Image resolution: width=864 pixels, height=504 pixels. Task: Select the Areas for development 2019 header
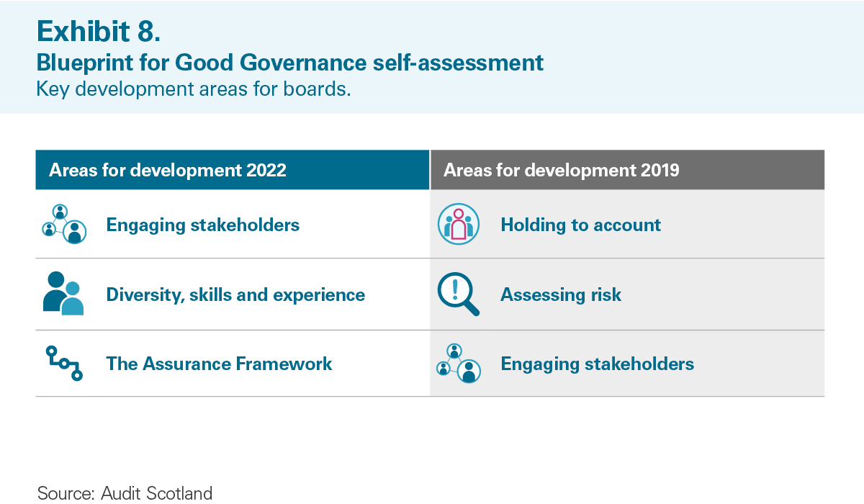click(x=627, y=170)
